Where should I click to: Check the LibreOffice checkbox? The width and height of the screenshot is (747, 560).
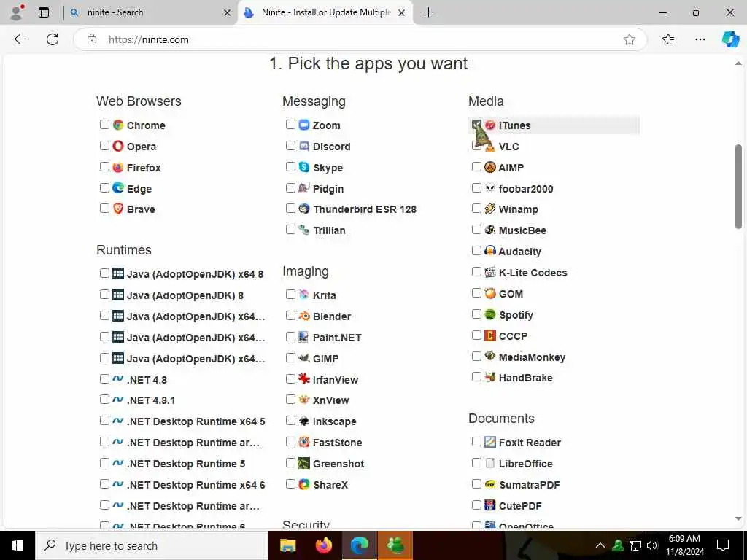coord(476,463)
